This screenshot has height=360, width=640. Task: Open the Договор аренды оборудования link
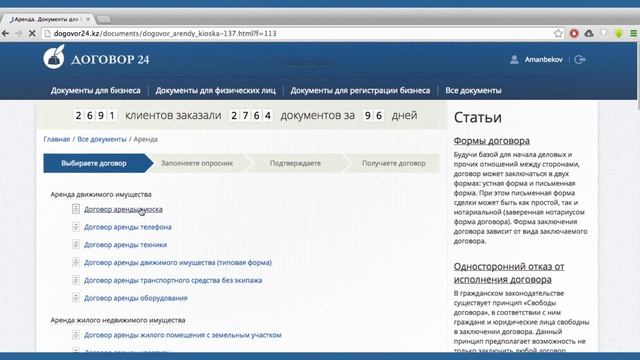(x=136, y=298)
